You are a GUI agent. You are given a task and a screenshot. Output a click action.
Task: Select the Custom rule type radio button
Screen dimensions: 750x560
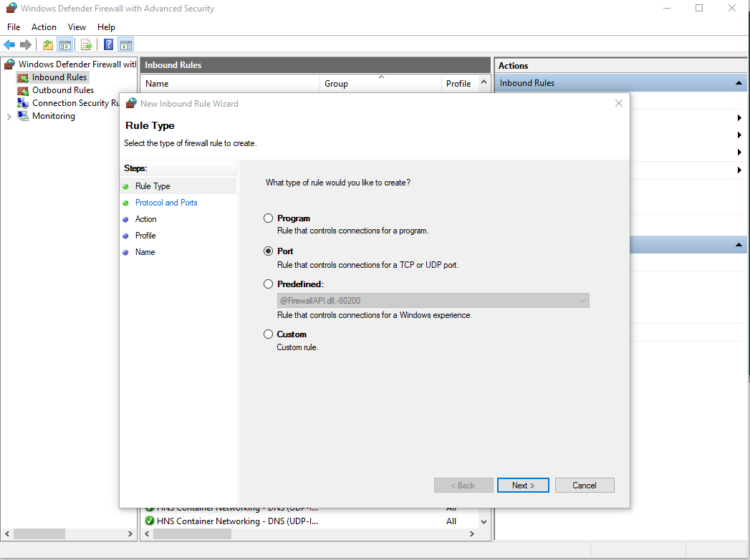pos(269,334)
